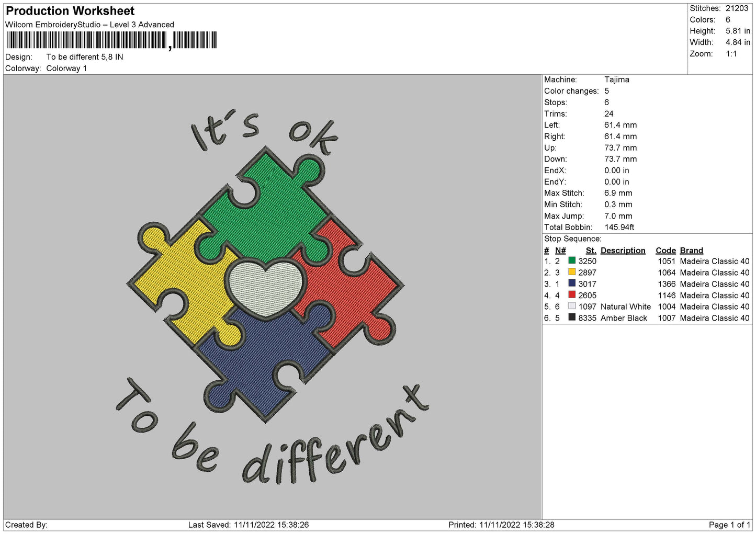
Task: Click the 'Code' column header
Action: 666,251
